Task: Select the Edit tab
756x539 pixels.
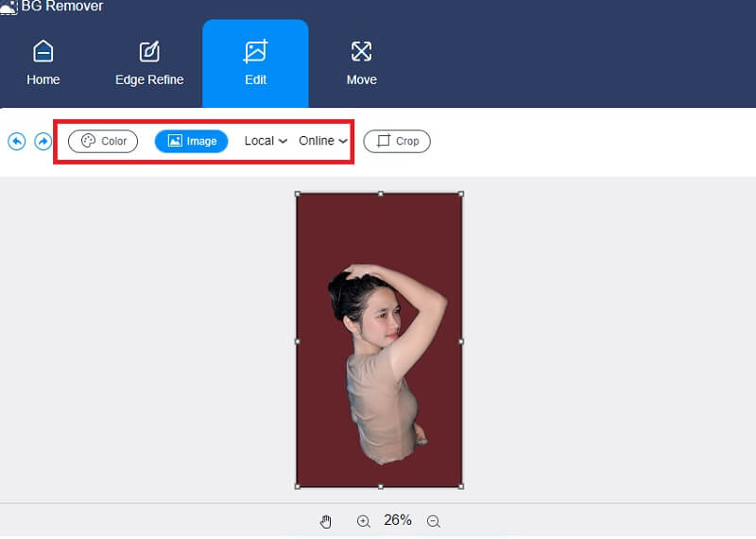Action: (x=255, y=63)
